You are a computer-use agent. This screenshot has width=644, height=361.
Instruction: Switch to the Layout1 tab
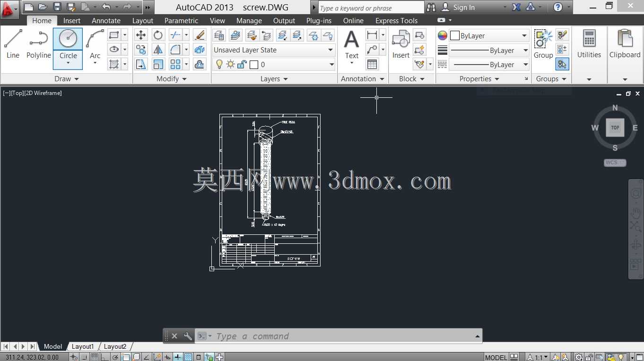83,346
